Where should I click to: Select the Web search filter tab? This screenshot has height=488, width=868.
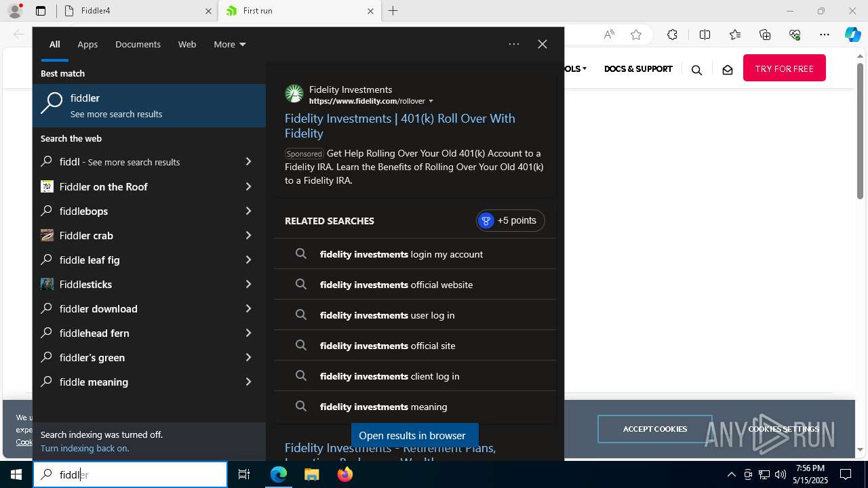(187, 44)
